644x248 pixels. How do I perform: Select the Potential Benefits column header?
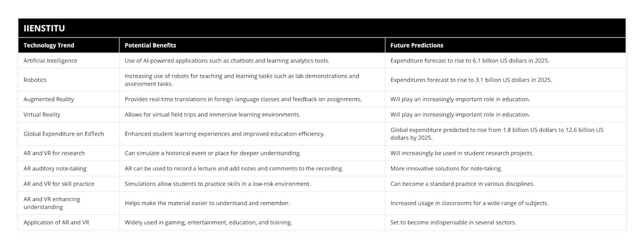[x=150, y=46]
